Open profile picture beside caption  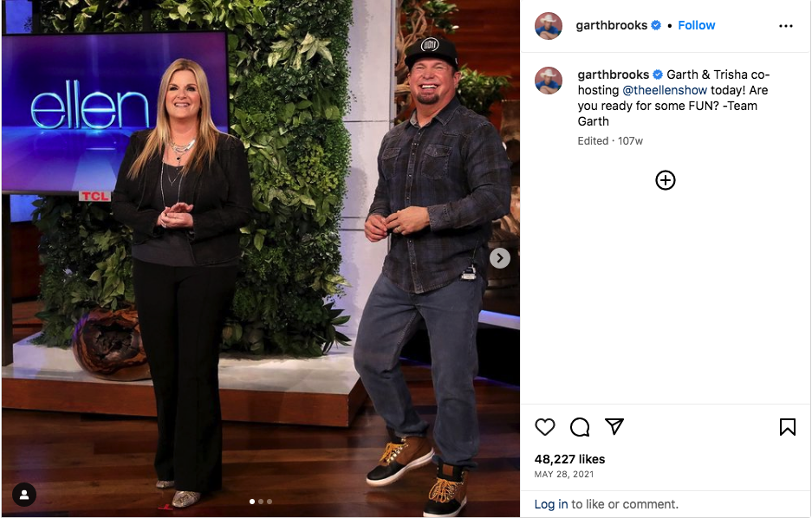[548, 81]
